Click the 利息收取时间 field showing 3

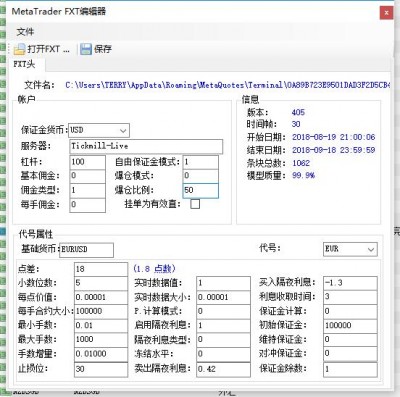click(x=350, y=297)
